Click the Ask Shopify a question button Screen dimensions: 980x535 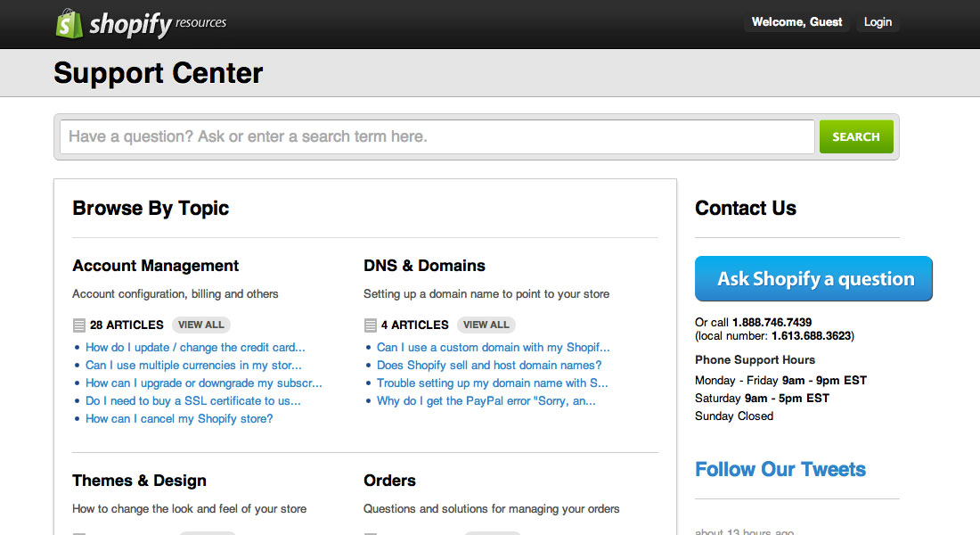click(x=813, y=279)
